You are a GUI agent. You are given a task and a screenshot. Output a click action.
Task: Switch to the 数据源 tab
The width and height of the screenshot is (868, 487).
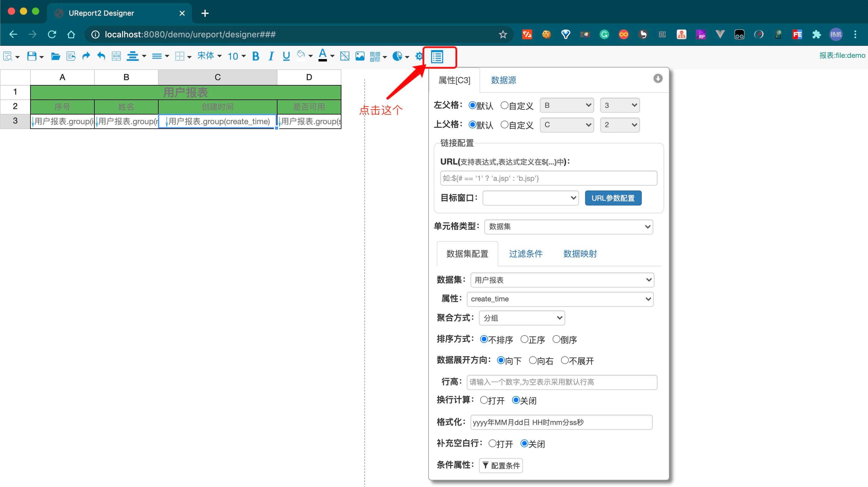503,80
